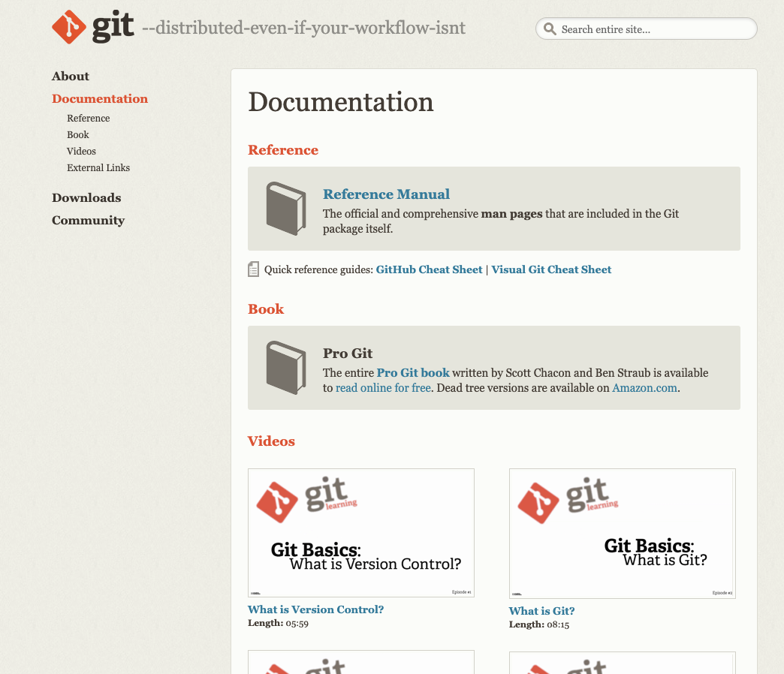The height and width of the screenshot is (674, 784).
Task: Go to the Community section
Action: (x=89, y=221)
